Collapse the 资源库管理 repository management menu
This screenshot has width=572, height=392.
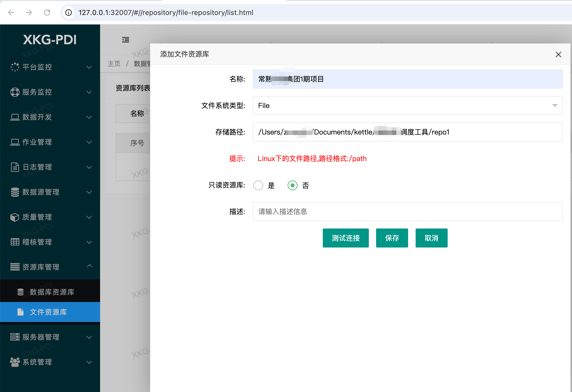tap(90, 266)
